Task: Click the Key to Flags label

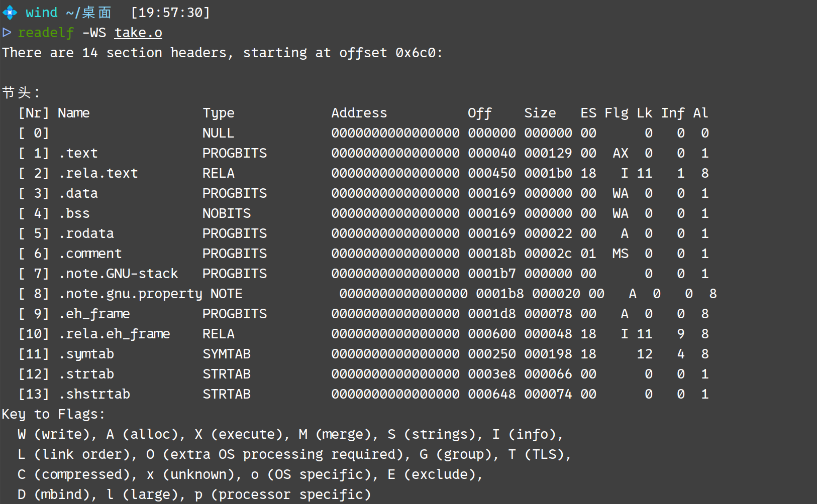Action: click(x=53, y=414)
